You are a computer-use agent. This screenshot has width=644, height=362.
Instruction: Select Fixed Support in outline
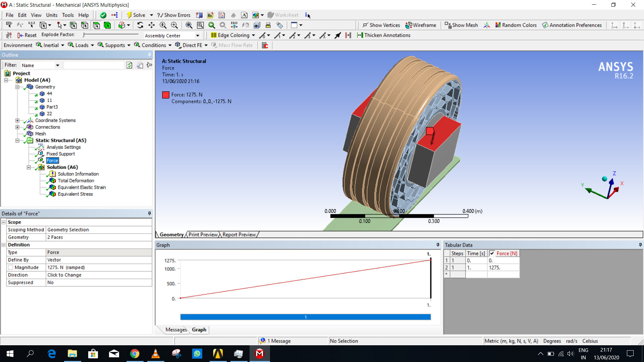pyautogui.click(x=61, y=154)
